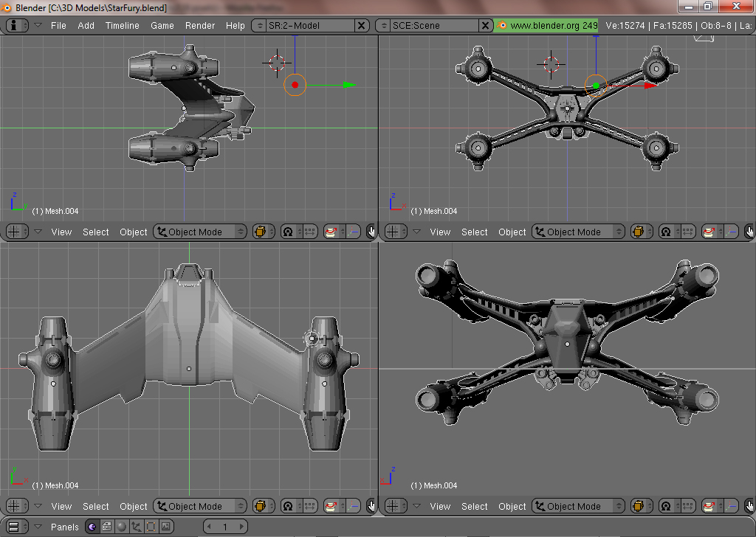Image resolution: width=756 pixels, height=537 pixels.
Task: Open the Scene buttons image icon
Action: coord(166,527)
